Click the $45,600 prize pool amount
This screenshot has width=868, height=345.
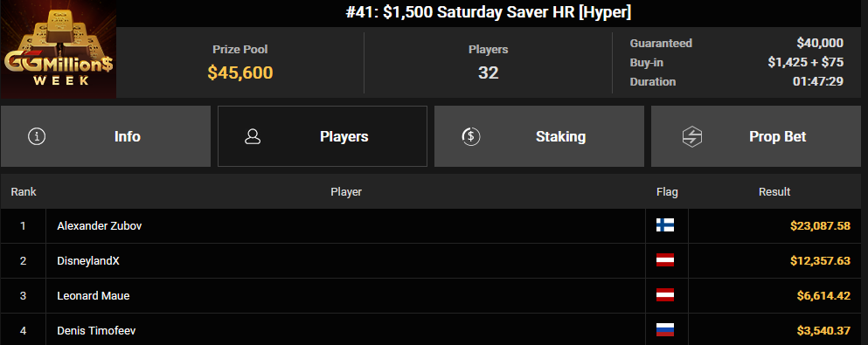[240, 72]
